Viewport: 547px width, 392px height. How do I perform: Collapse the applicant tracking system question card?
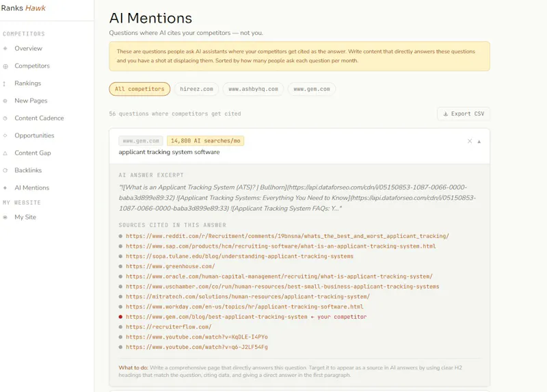479,142
